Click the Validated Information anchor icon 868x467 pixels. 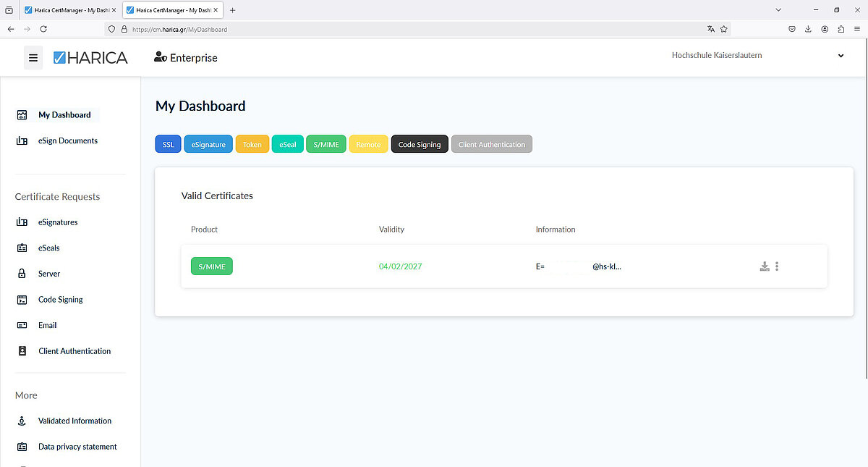(22, 421)
